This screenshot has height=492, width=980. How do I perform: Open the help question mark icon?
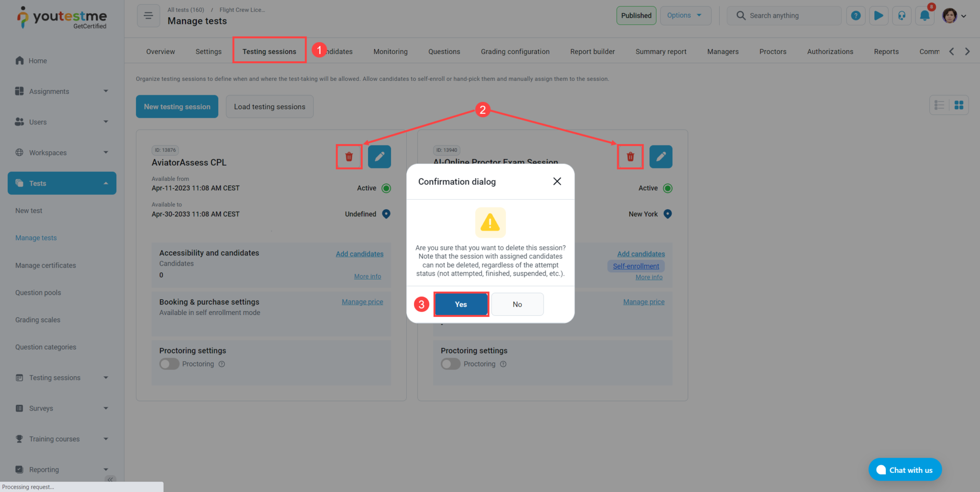click(856, 16)
